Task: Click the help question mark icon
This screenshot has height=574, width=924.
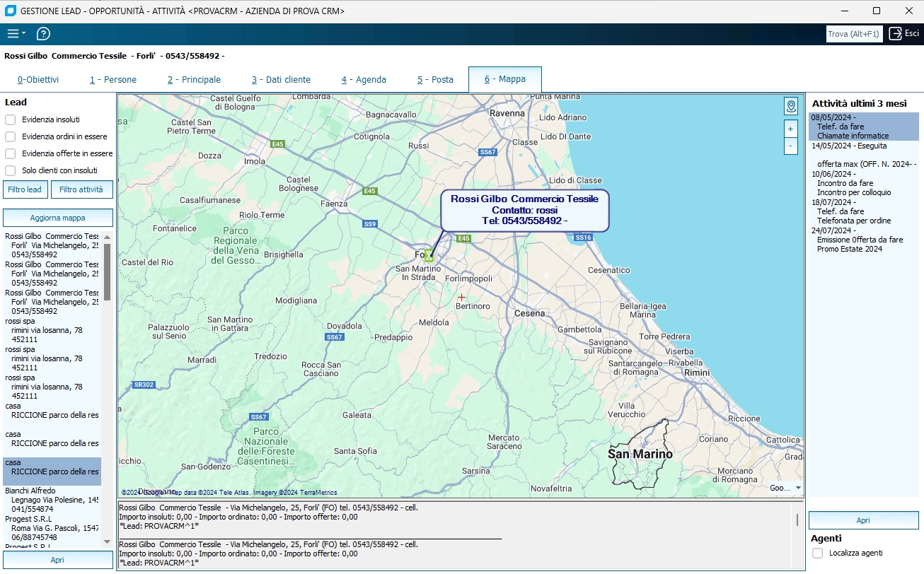Action: tap(43, 34)
